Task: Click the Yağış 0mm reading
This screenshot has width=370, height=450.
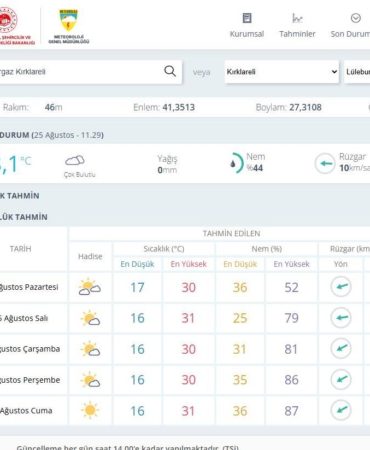Action: point(167,164)
